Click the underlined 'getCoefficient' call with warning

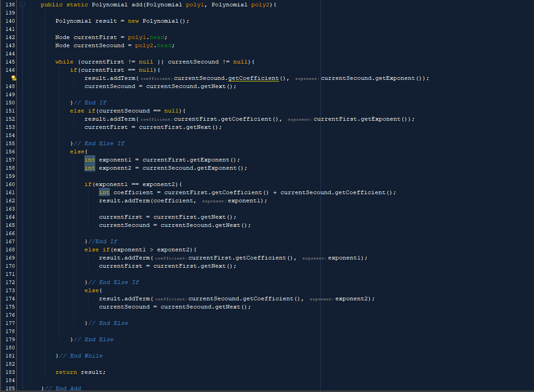(x=253, y=78)
